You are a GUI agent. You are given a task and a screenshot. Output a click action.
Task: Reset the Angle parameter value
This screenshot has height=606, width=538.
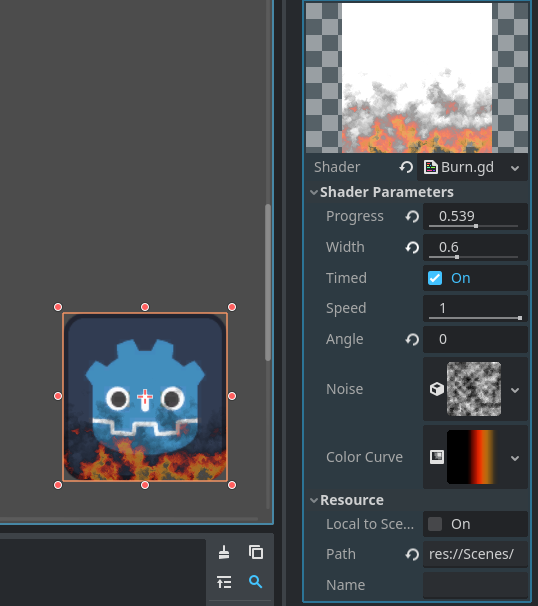point(412,339)
